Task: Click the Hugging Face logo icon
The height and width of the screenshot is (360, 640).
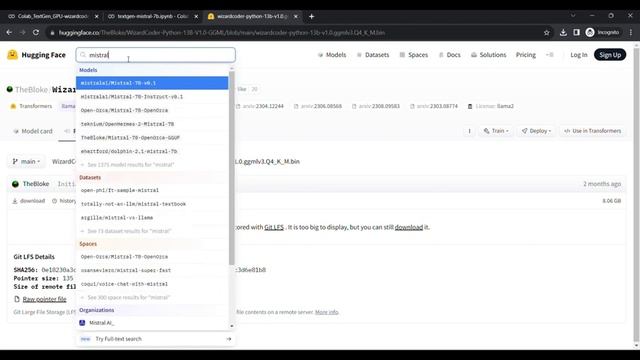Action: click(13, 55)
